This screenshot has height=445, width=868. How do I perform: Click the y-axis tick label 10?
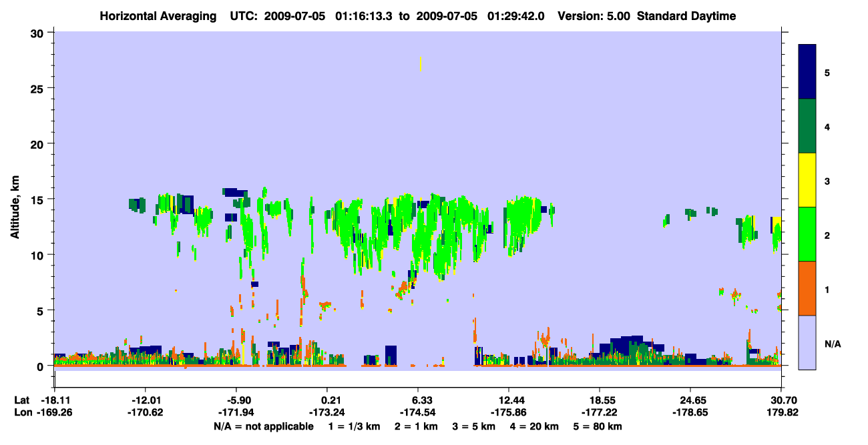pyautogui.click(x=39, y=255)
